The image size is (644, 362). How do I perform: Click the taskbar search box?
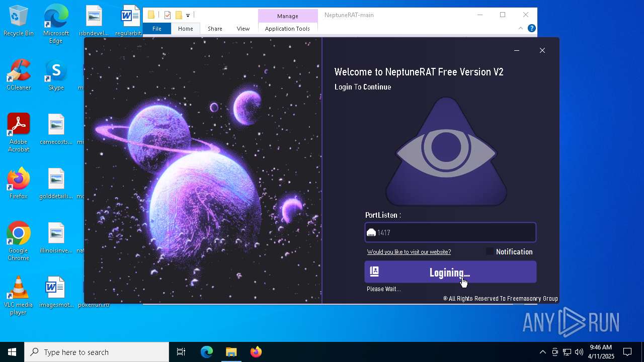pos(97,352)
